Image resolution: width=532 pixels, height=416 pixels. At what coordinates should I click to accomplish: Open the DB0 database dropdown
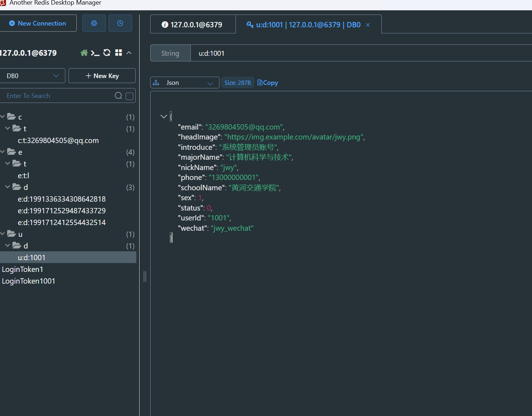32,76
